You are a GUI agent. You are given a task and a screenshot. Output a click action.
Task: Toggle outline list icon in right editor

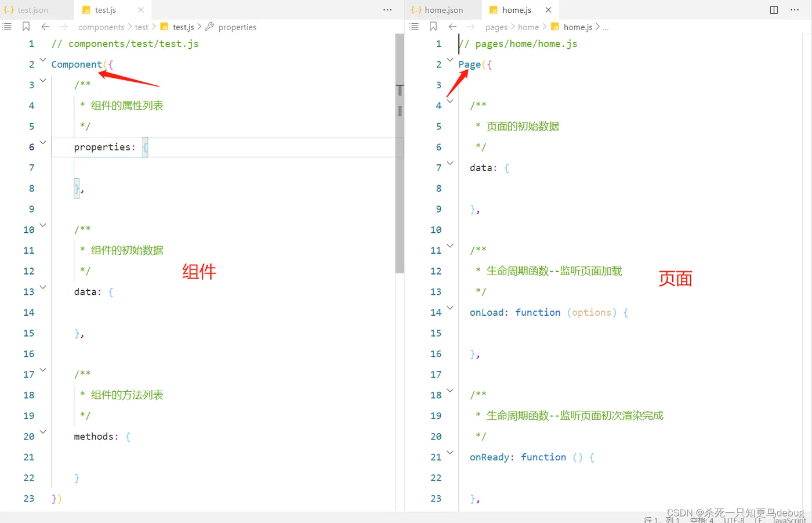click(414, 27)
